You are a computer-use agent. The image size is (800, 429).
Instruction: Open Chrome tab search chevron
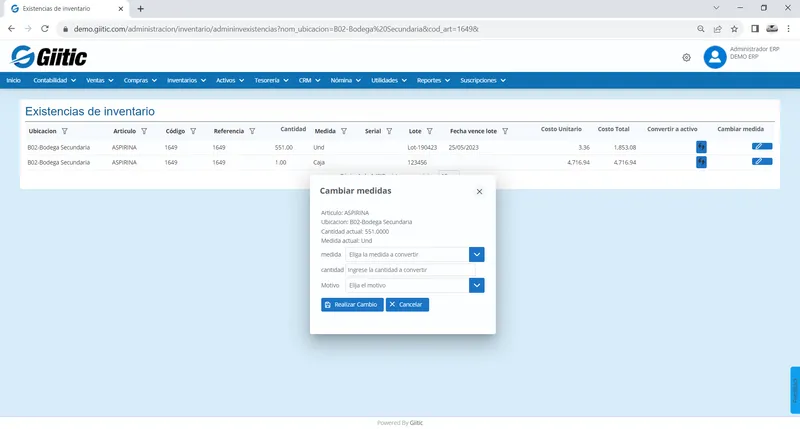point(716,8)
